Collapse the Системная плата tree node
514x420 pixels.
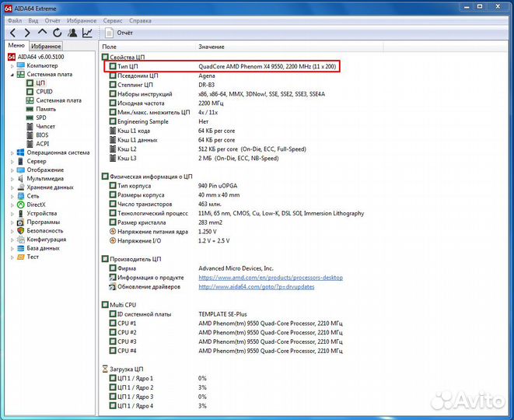click(12, 75)
